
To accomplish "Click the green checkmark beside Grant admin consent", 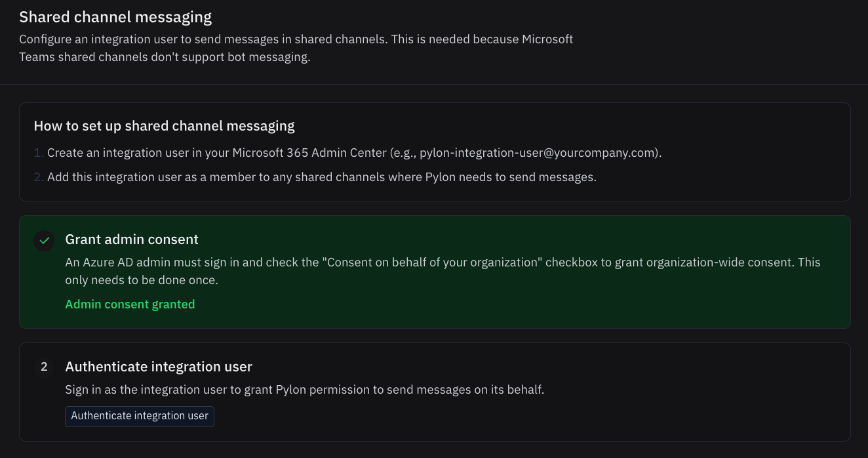I will pos(44,240).
